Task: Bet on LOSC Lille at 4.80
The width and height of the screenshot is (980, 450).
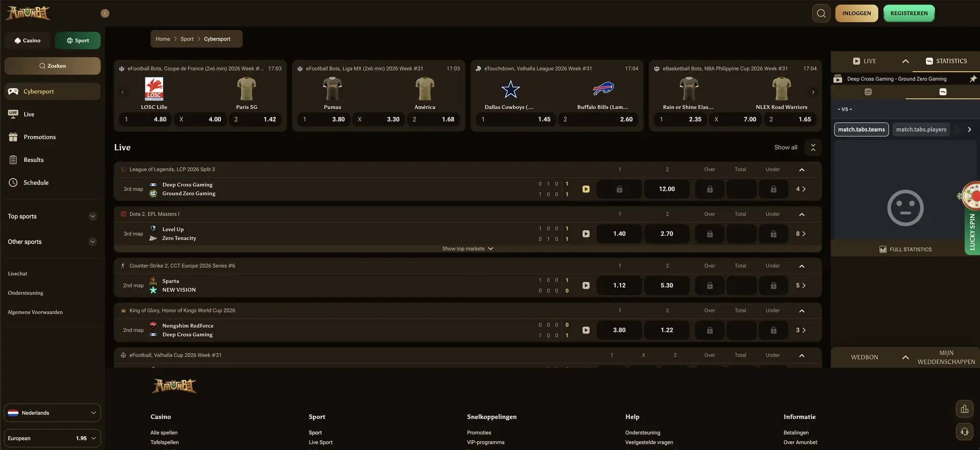Action: click(146, 120)
